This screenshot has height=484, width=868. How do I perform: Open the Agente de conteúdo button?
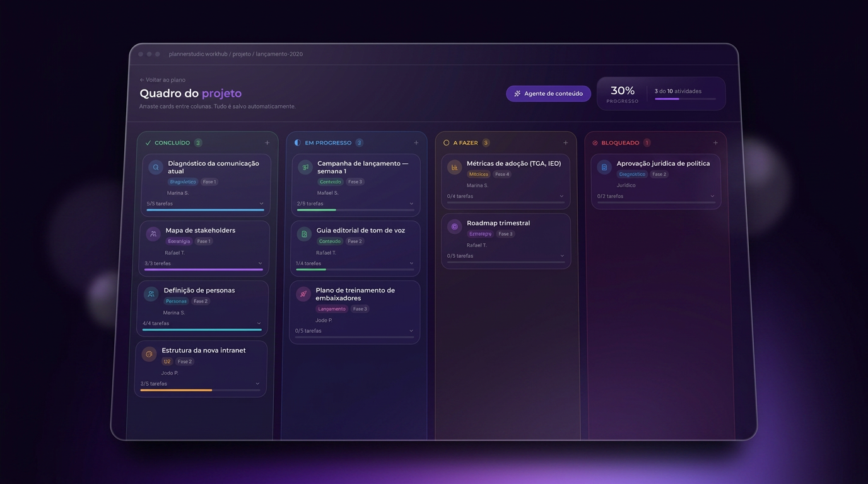point(548,93)
